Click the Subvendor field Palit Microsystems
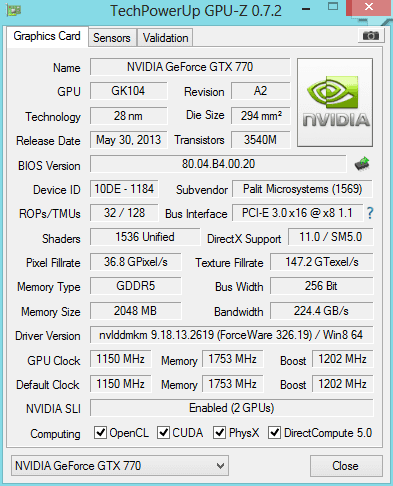The image size is (393, 486). (302, 189)
